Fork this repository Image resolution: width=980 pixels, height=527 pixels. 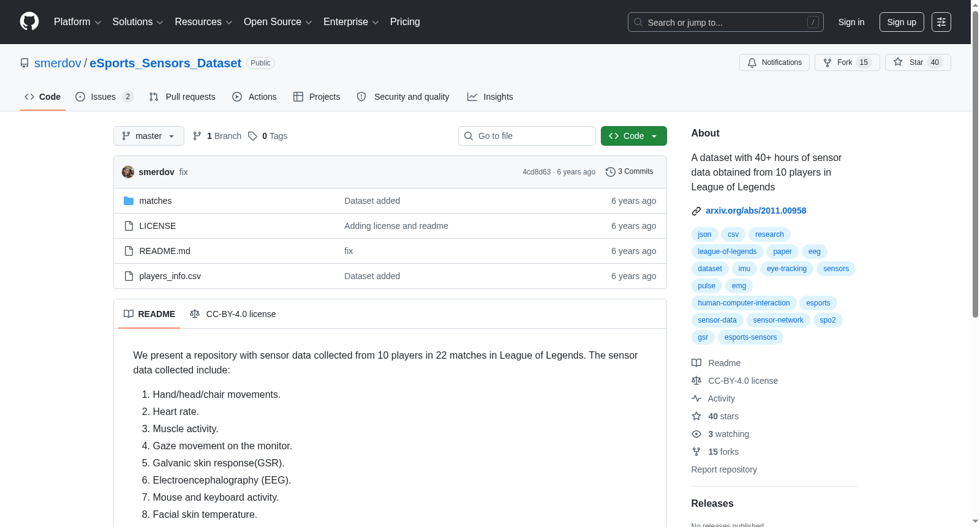(x=847, y=62)
